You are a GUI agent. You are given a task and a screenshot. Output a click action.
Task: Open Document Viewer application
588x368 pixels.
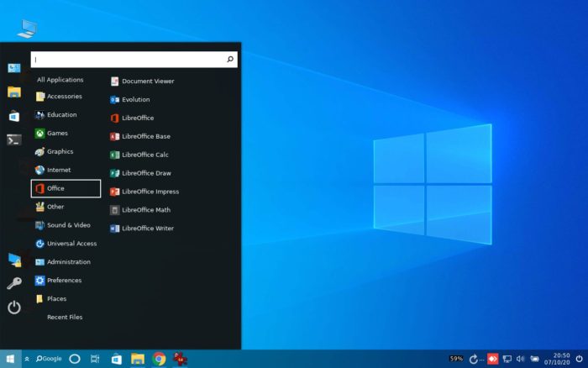point(142,81)
